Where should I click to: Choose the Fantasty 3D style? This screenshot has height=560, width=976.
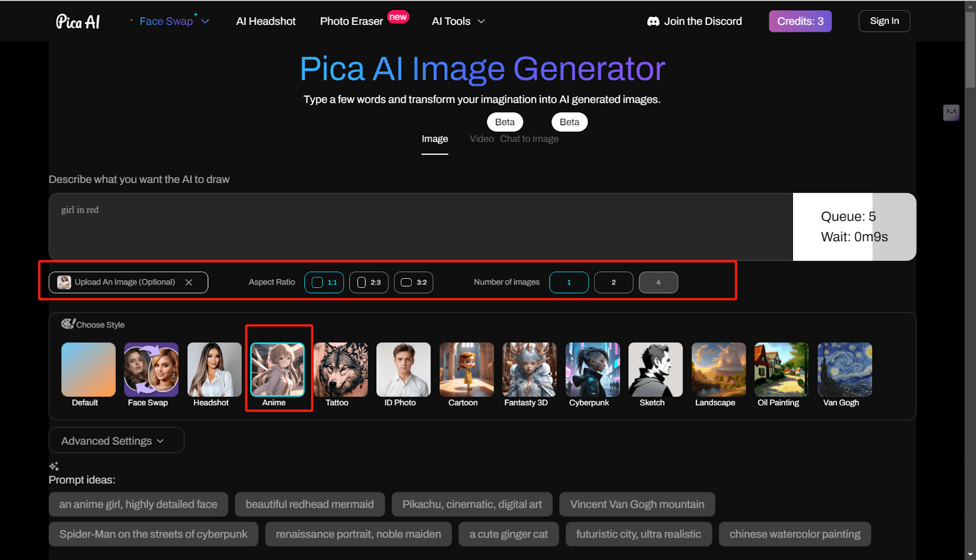tap(529, 370)
